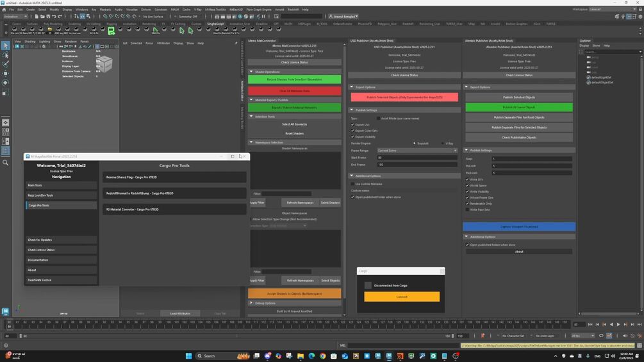Click Check for Updates in toolkit portal
644x362 pixels.
(x=62, y=240)
